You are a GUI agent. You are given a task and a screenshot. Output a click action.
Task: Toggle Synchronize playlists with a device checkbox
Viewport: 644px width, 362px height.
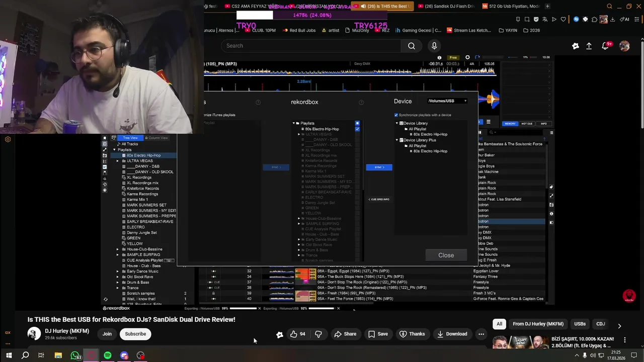click(396, 115)
